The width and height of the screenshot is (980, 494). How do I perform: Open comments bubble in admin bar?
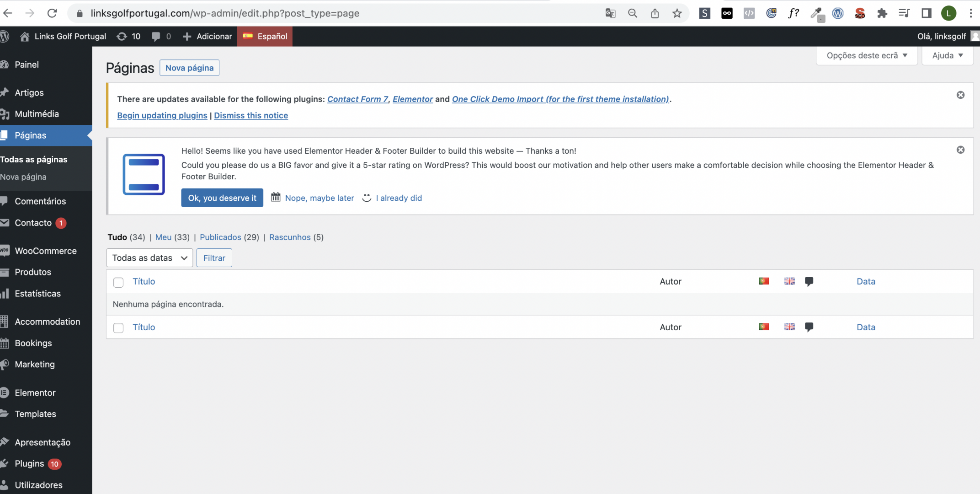tap(161, 36)
